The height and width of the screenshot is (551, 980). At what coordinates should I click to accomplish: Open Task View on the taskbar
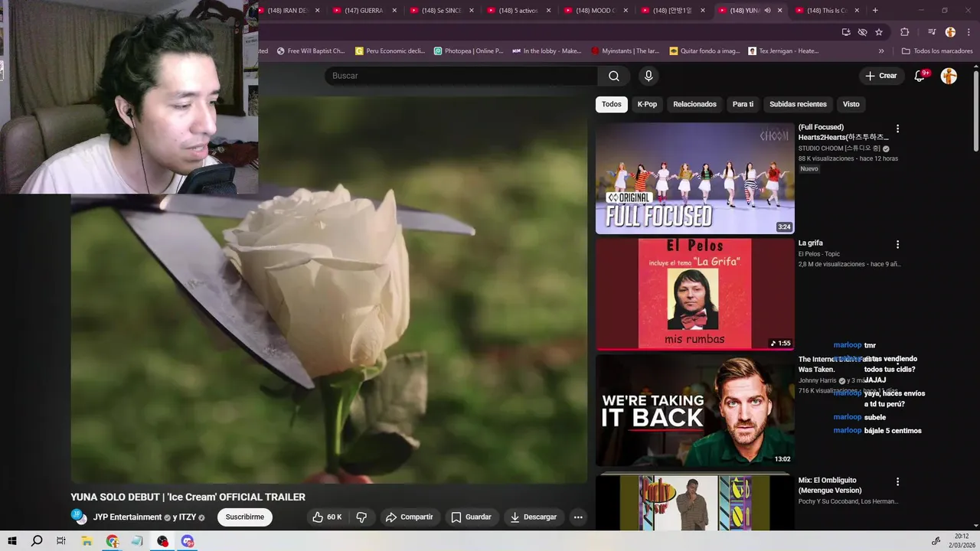[61, 541]
